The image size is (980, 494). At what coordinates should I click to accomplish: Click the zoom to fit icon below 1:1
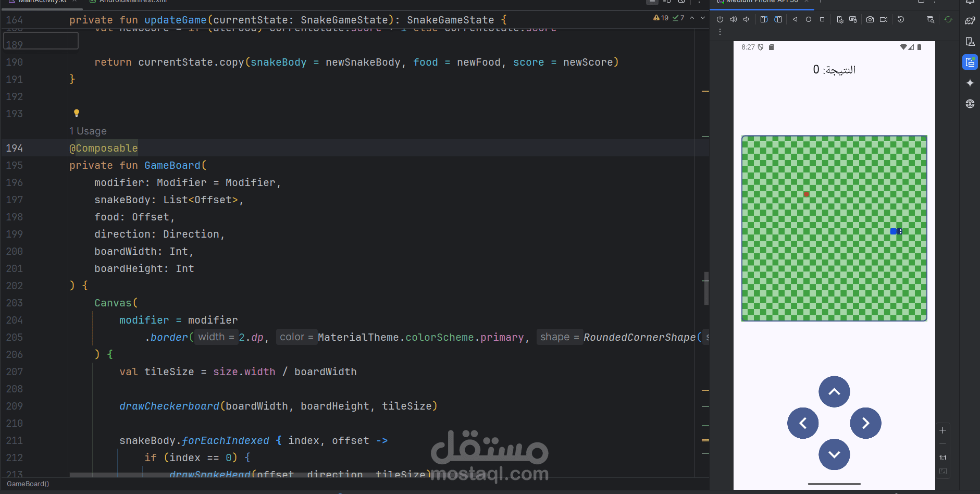pos(942,471)
